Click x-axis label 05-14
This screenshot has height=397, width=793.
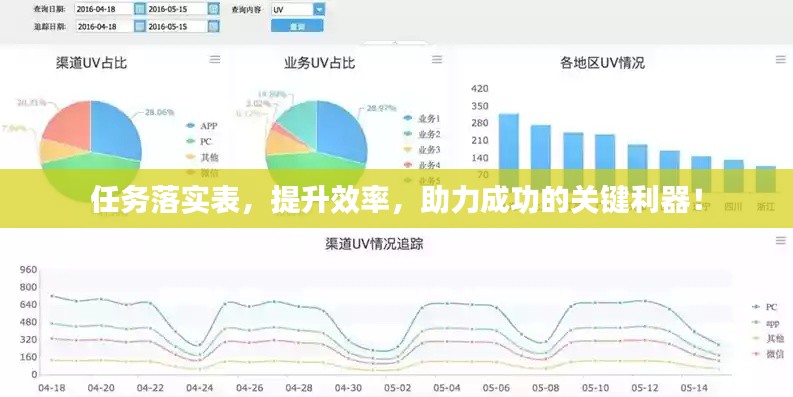coord(694,388)
